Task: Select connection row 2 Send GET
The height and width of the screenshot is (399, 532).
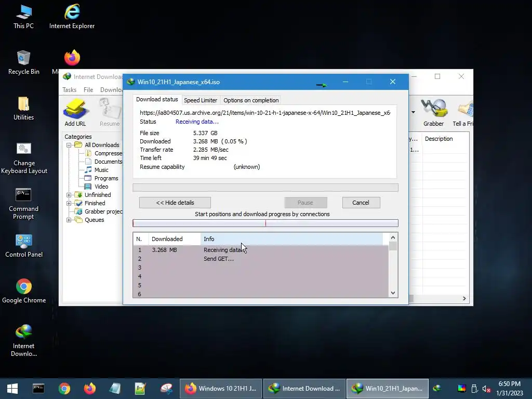Action: tap(261, 259)
